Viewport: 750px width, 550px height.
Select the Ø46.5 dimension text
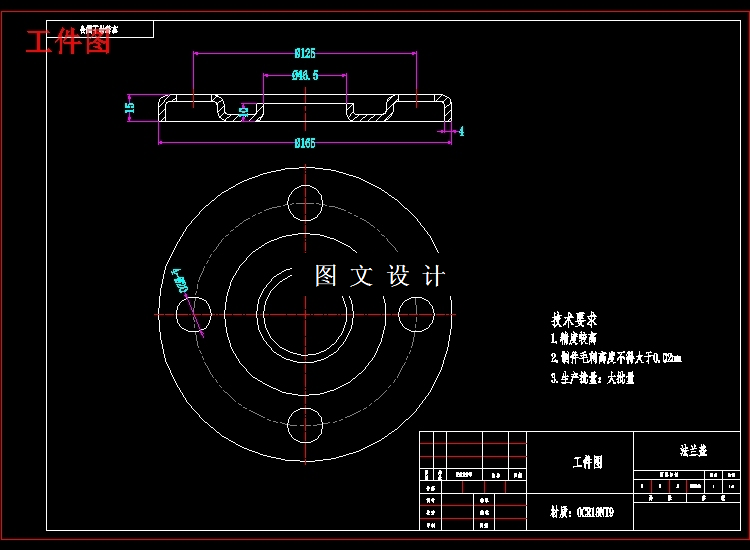[x=305, y=75]
